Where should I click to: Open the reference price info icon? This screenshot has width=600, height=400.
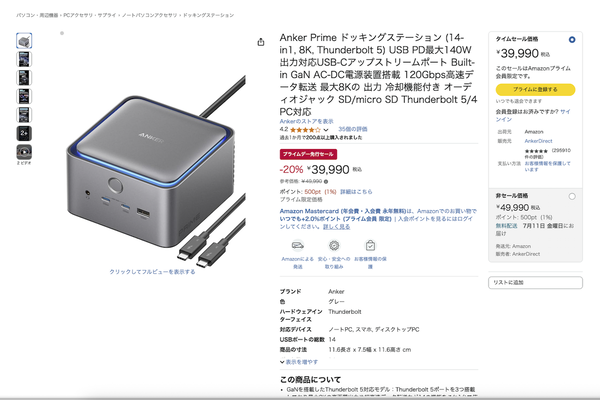[x=326, y=181]
